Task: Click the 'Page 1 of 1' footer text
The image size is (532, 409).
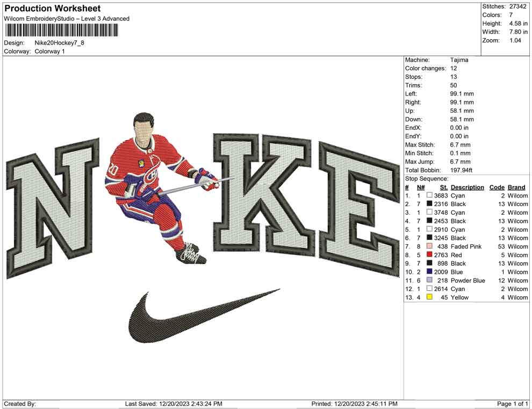Action: tap(512, 404)
